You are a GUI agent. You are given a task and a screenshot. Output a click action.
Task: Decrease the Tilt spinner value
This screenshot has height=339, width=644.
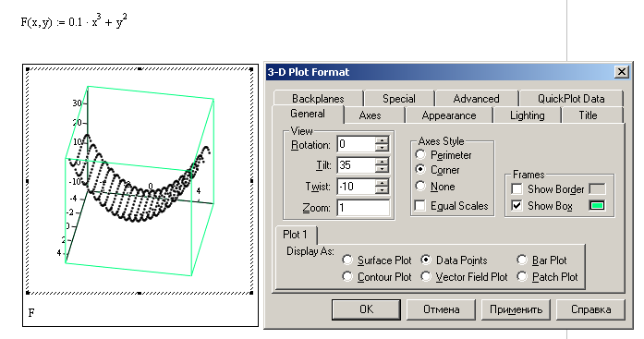pos(382,169)
